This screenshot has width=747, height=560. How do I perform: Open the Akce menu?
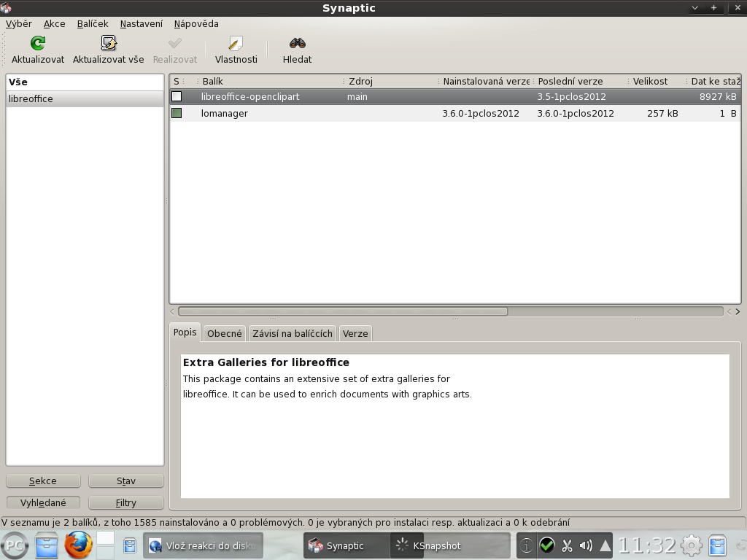54,24
